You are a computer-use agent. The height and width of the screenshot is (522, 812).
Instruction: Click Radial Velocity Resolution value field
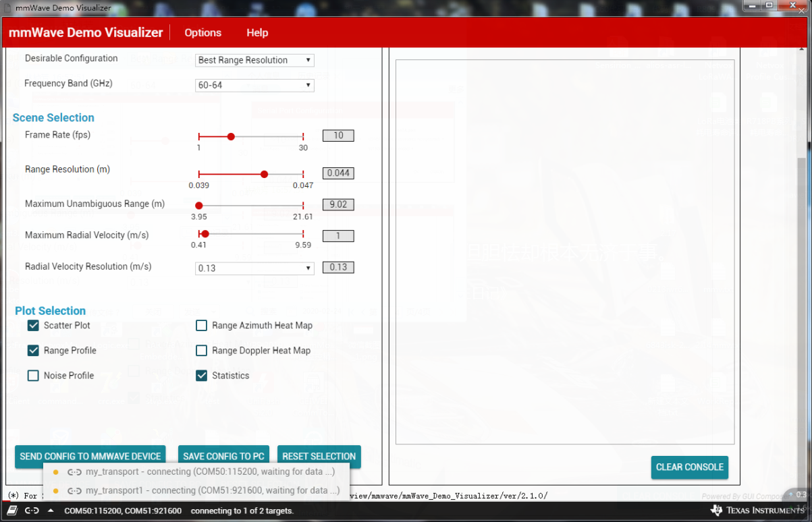[338, 267]
